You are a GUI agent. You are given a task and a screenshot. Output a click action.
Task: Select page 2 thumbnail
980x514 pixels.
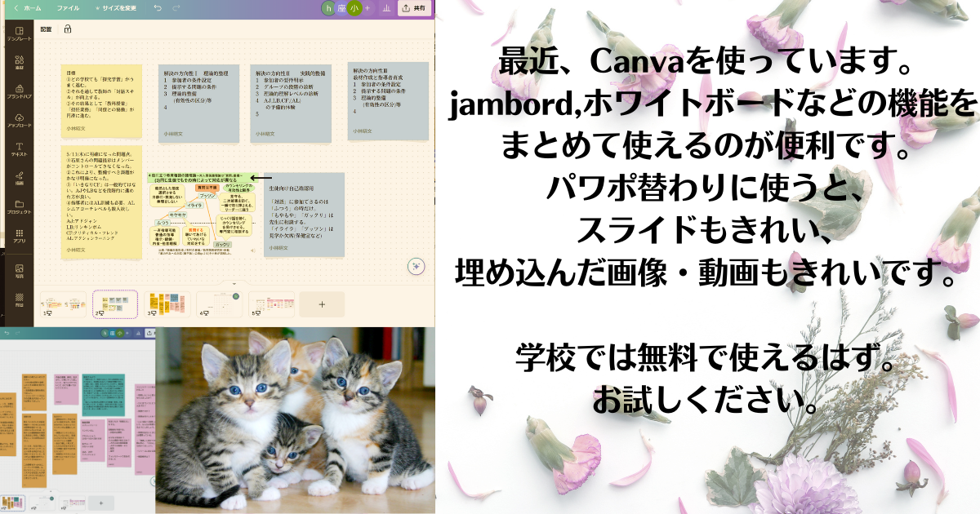coord(115,304)
